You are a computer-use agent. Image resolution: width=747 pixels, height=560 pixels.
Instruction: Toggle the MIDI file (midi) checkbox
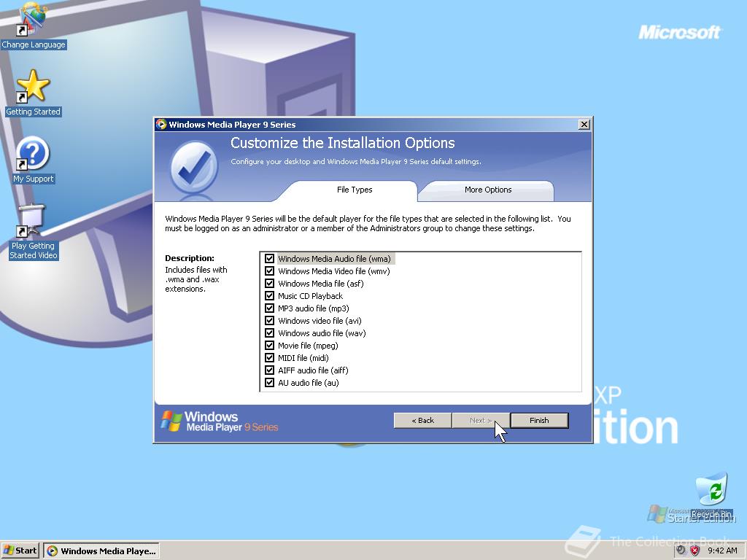click(270, 357)
